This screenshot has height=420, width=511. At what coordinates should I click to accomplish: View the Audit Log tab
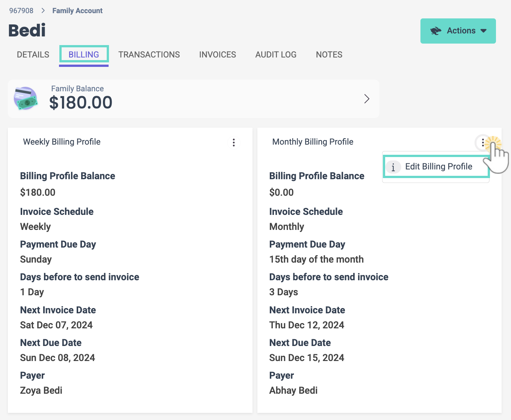pos(276,55)
